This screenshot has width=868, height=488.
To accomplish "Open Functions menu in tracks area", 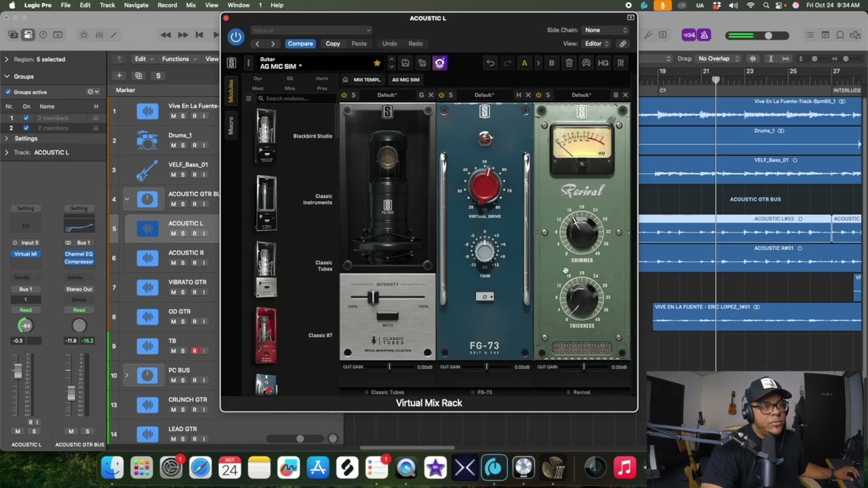I will 178,59.
